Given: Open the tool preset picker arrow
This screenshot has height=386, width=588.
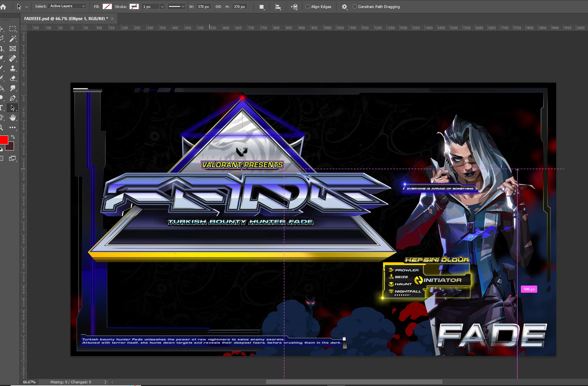Looking at the screenshot, I should pos(27,7).
